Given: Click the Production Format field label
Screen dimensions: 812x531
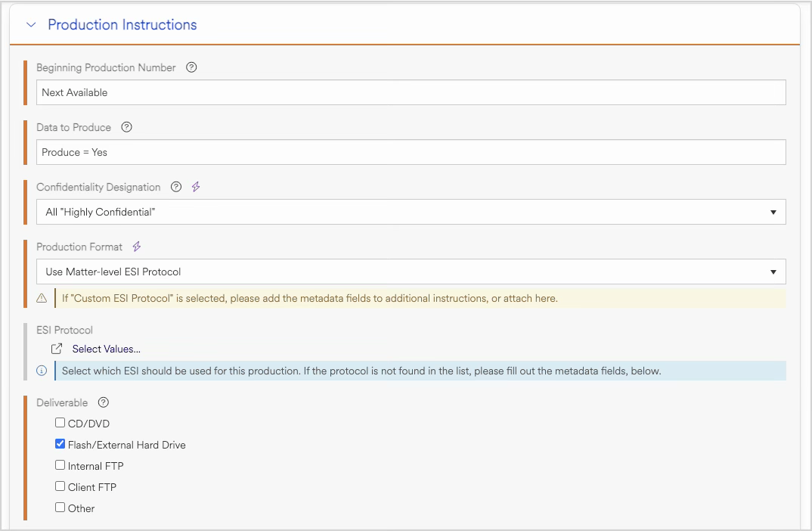Looking at the screenshot, I should (79, 247).
